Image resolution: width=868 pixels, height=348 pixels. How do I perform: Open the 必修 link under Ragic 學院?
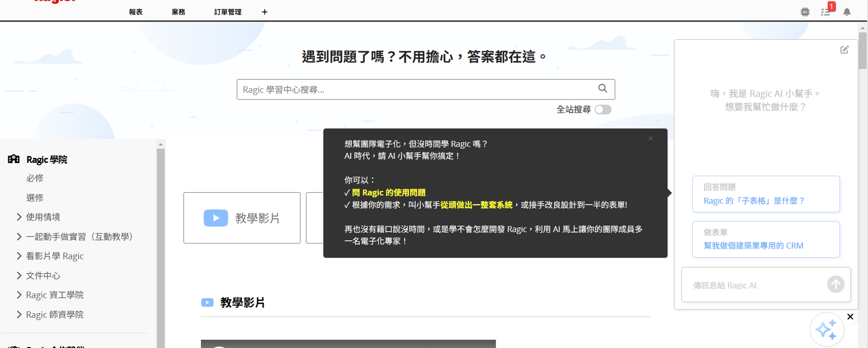(x=35, y=178)
